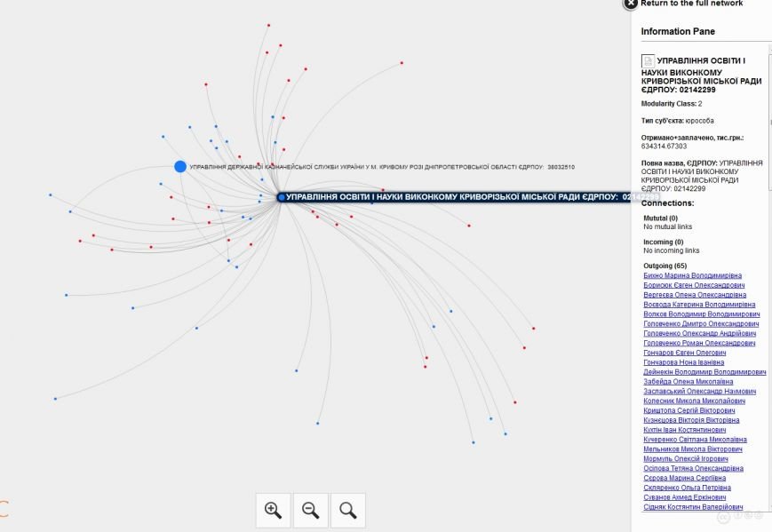Open link Сєрова Марина Сергіївна
This screenshot has height=532, width=772.
pos(684,478)
